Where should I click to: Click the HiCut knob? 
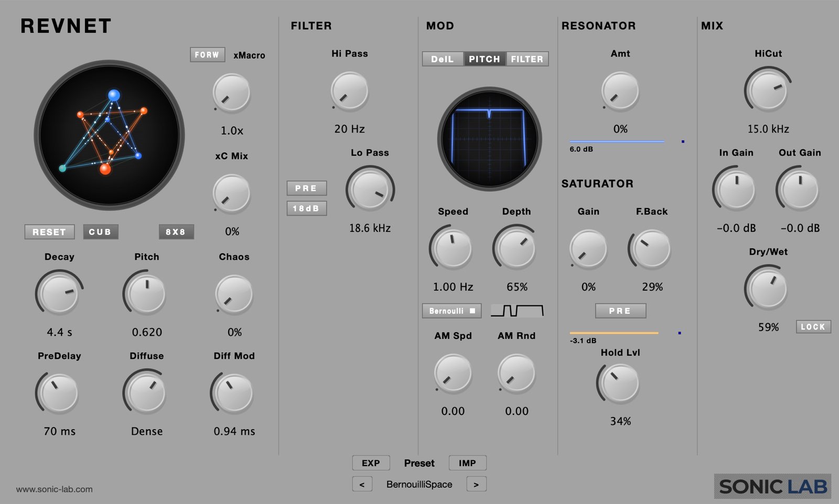768,90
